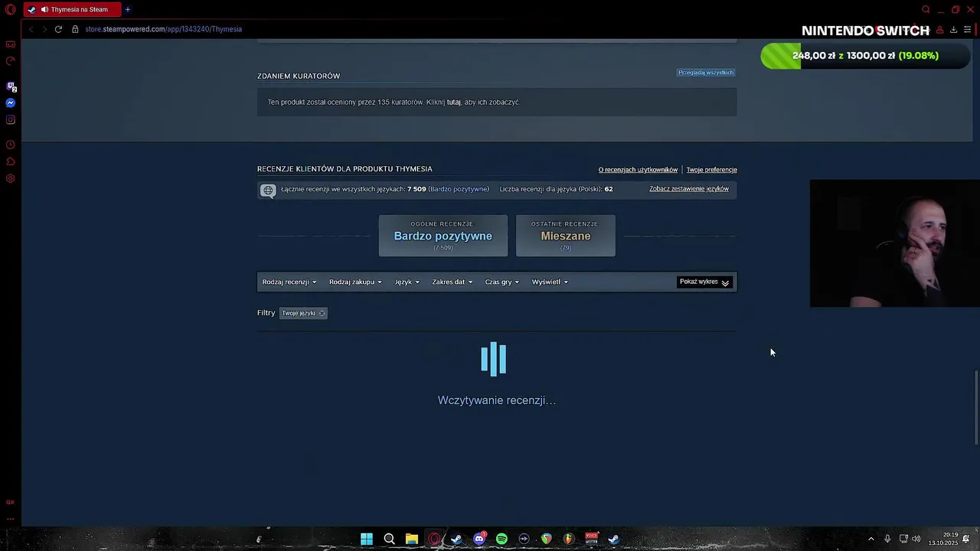Mute audio on Thymesia tab
The width and height of the screenshot is (980, 551).
[x=44, y=10]
